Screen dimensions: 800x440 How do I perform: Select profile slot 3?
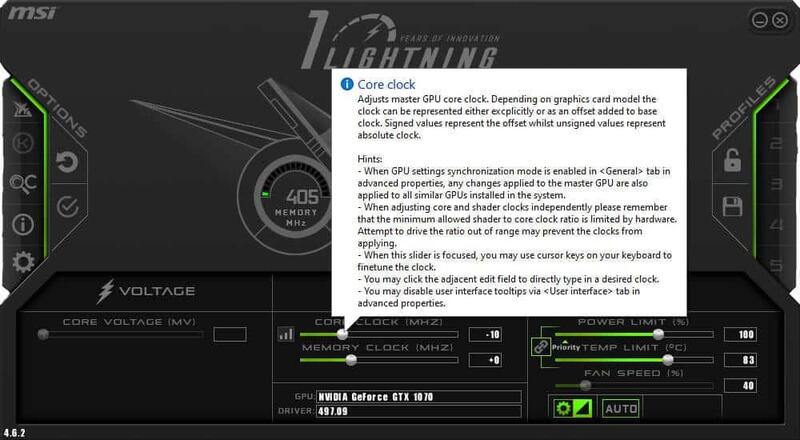coord(776,184)
